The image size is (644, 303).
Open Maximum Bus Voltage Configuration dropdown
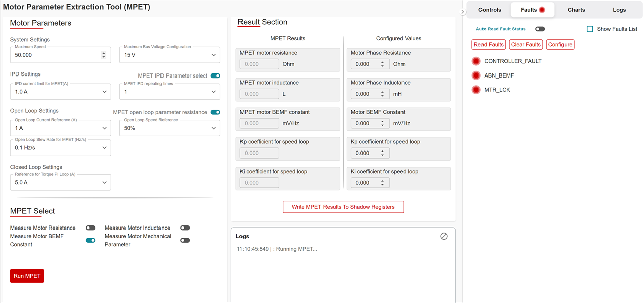tap(170, 55)
